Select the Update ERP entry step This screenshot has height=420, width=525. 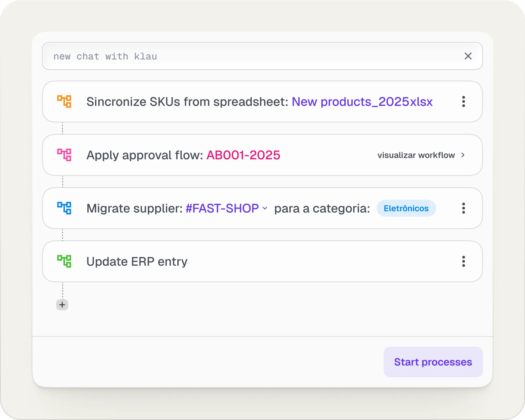click(137, 262)
